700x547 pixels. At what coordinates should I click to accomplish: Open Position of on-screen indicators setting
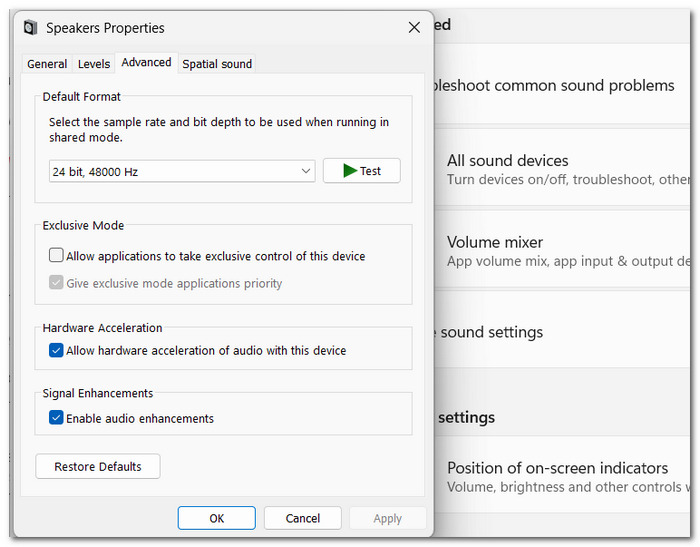[562, 476]
